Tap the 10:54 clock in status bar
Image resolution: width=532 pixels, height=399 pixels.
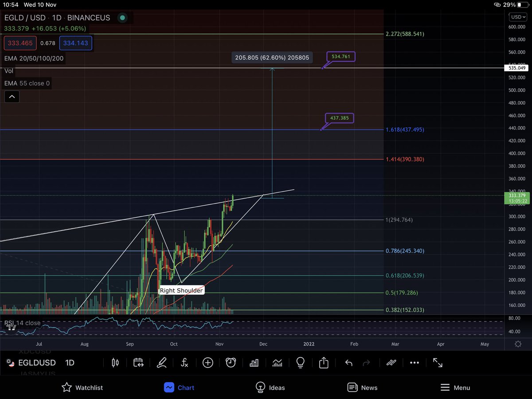coord(11,4)
